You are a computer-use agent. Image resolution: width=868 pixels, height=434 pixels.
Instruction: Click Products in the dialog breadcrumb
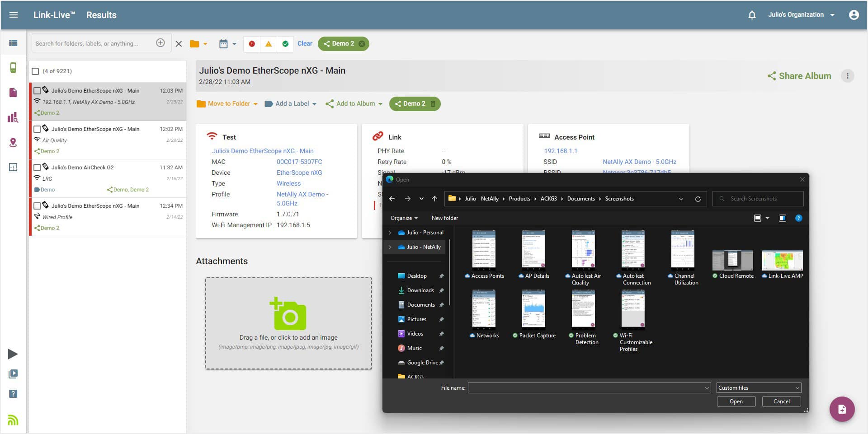pos(519,199)
